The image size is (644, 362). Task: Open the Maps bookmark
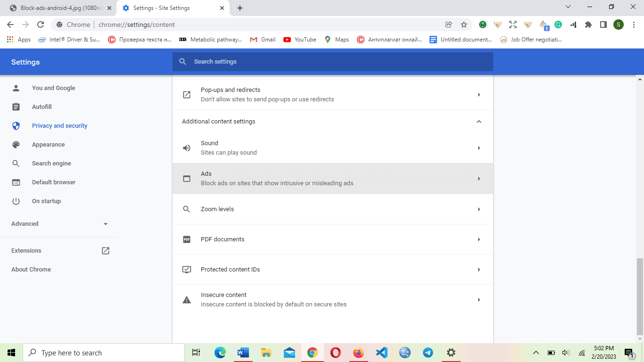tap(337, 40)
